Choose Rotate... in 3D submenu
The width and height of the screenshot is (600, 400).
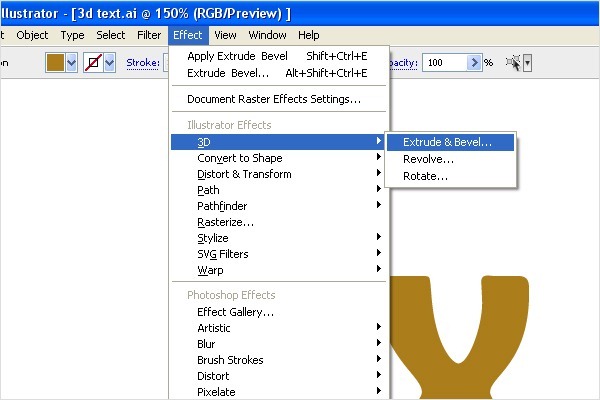[450, 176]
